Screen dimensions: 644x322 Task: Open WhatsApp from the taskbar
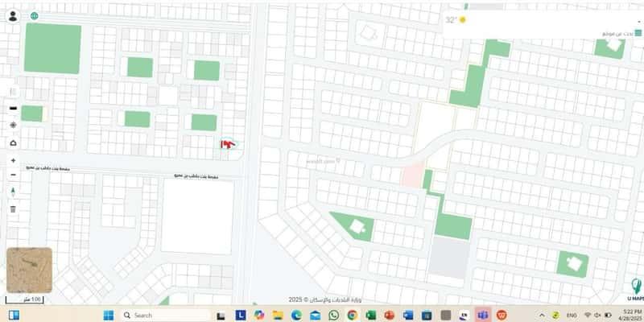point(333,315)
